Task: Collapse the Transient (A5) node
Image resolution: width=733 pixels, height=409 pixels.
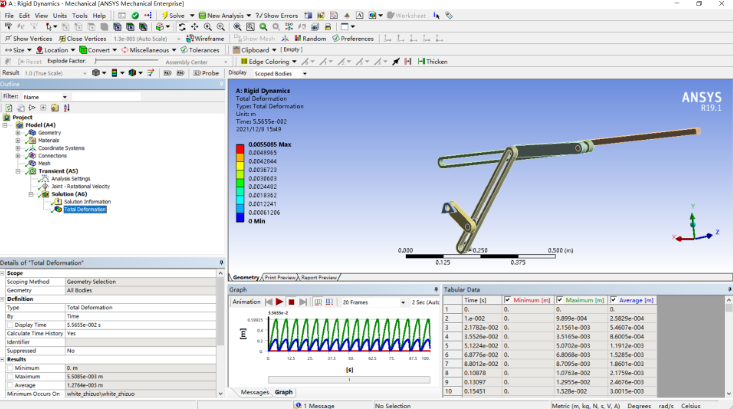Action: click(x=18, y=171)
